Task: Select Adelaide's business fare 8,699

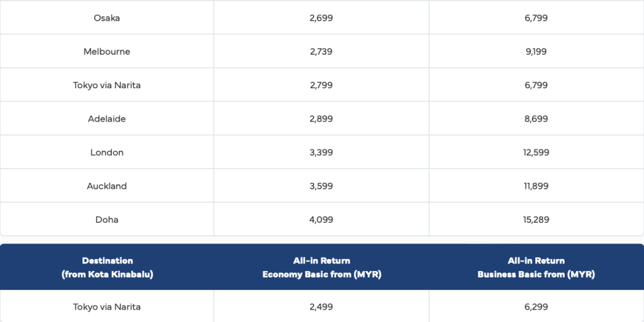Action: pos(536,119)
